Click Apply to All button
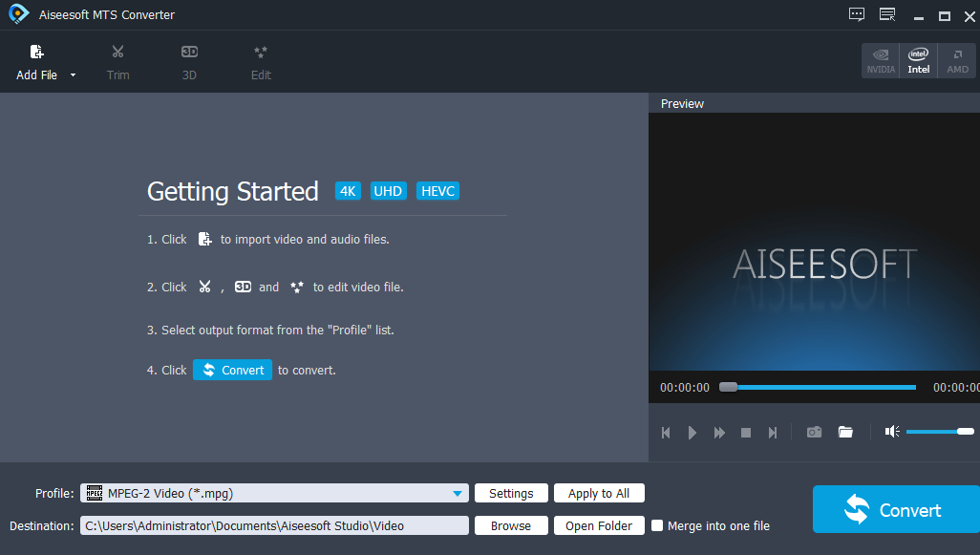 (x=599, y=493)
